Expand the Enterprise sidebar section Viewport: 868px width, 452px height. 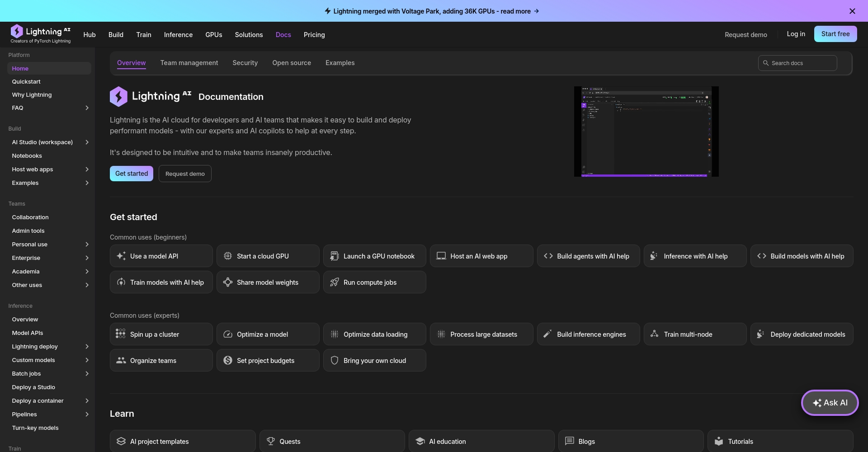[87, 258]
